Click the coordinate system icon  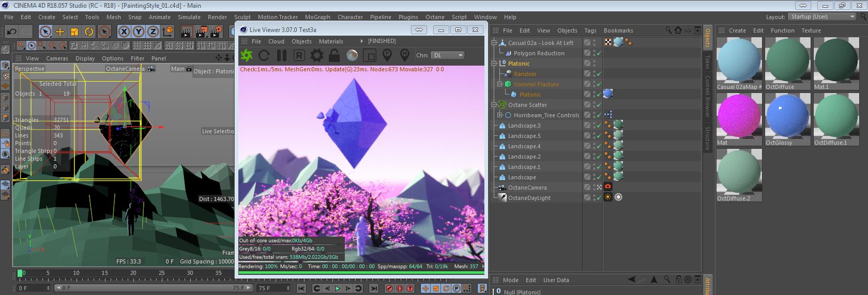tap(167, 32)
